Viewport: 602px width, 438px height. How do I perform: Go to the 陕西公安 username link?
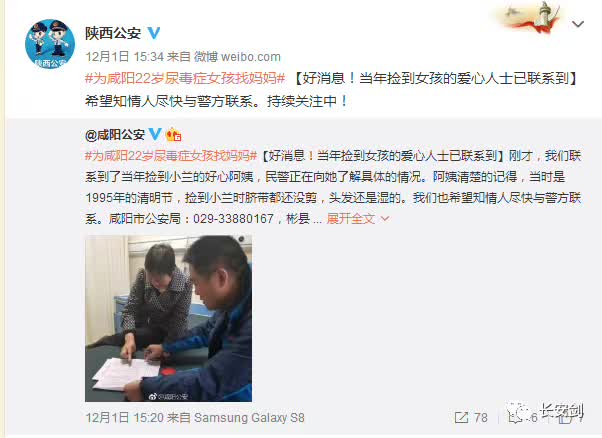pos(113,33)
